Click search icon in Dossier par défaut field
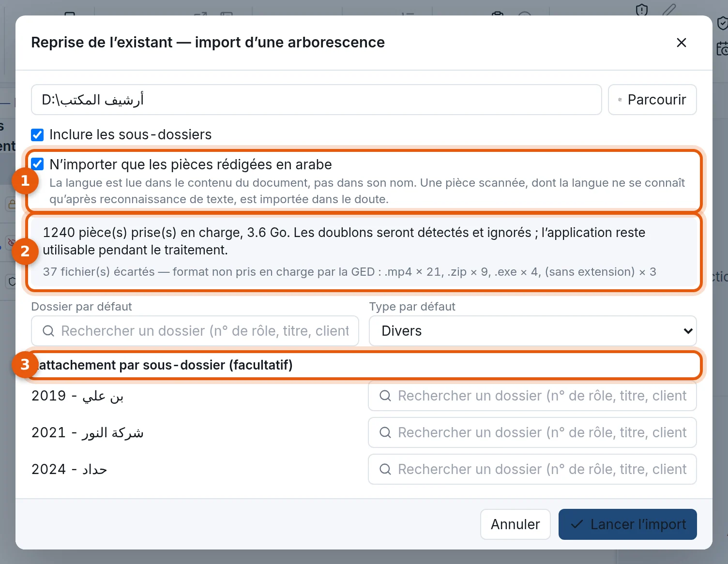The height and width of the screenshot is (564, 728). click(x=48, y=331)
